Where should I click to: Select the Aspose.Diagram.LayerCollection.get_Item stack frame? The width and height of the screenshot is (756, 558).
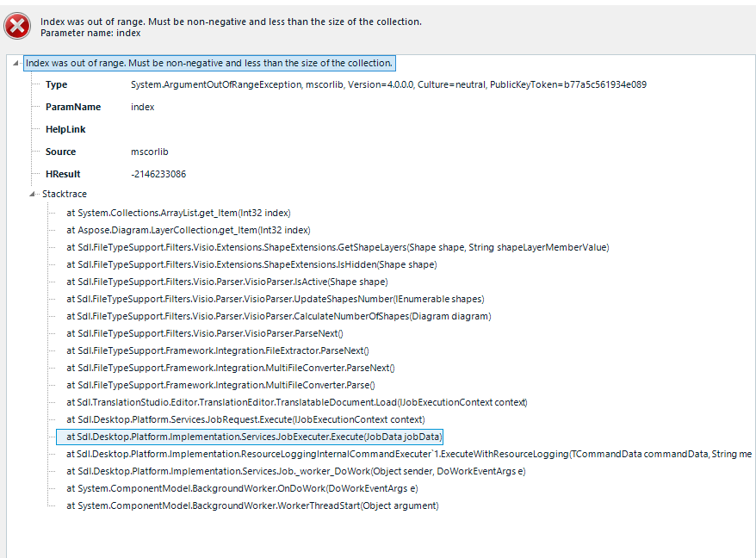(x=188, y=230)
